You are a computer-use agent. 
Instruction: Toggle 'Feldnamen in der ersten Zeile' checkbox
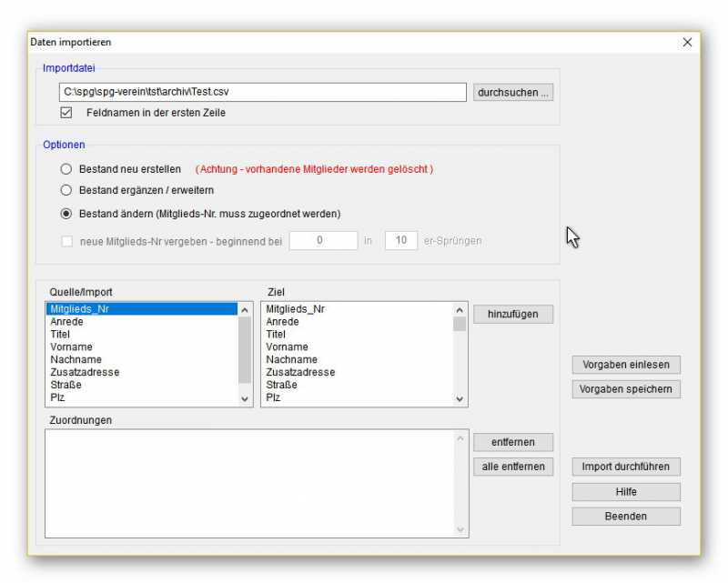tap(66, 113)
